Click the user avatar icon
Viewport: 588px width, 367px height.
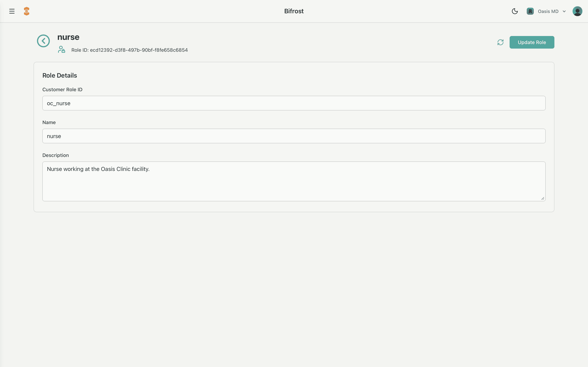pos(577,11)
